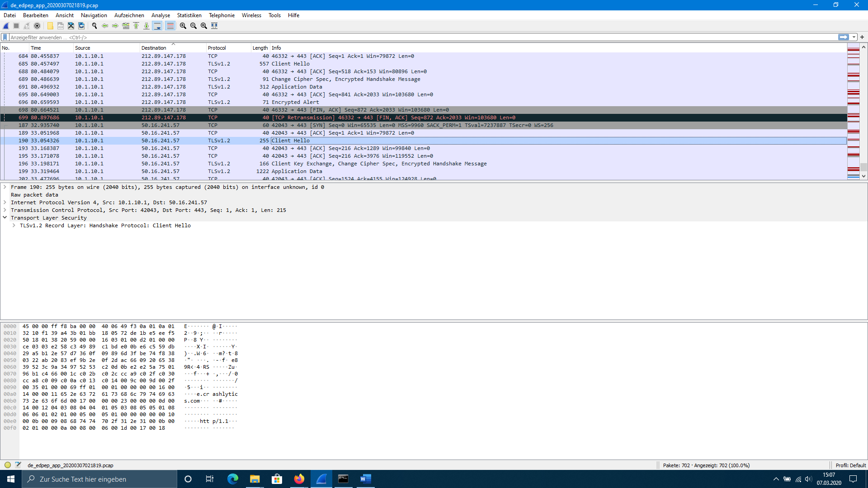The height and width of the screenshot is (488, 868).
Task: Reload the current capture file
Action: coord(81,26)
